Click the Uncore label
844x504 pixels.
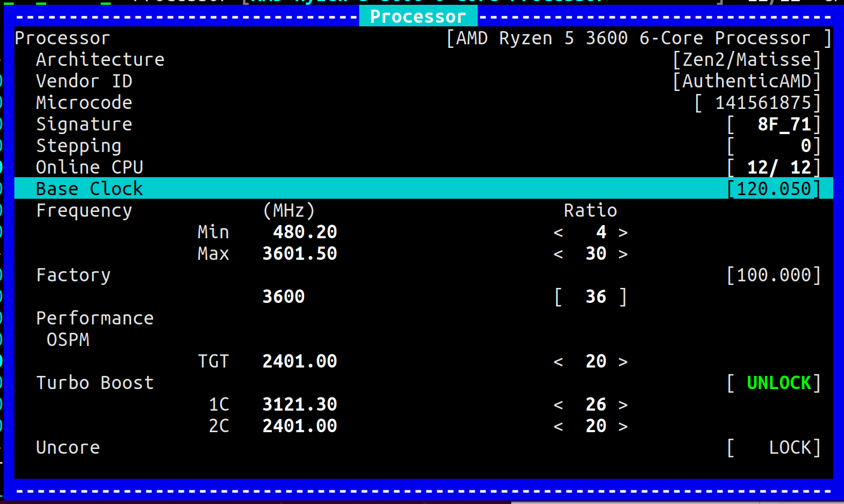68,447
